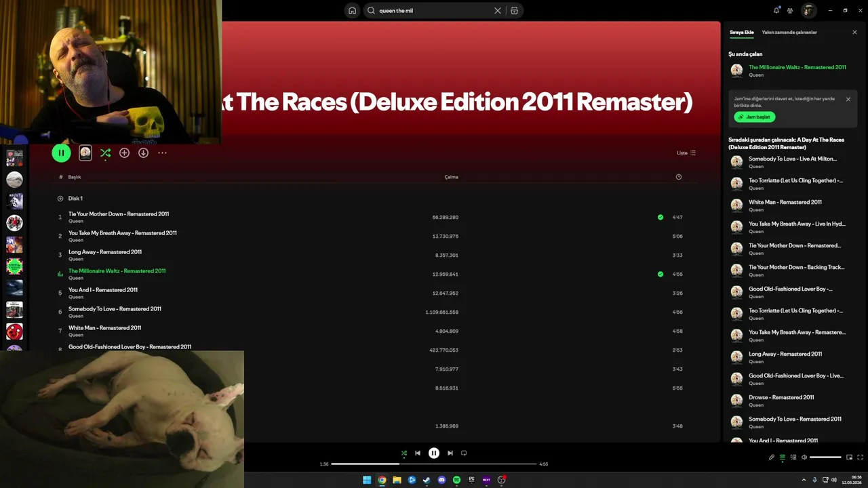868x488 pixels.
Task: Click queue item Somebody To Love - Live At Milton
Action: pos(793,159)
